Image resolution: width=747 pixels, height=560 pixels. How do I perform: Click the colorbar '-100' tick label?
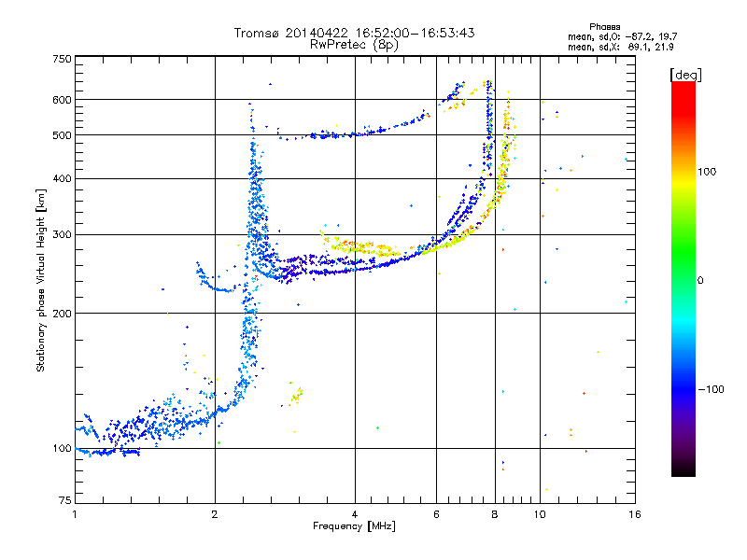pyautogui.click(x=711, y=389)
